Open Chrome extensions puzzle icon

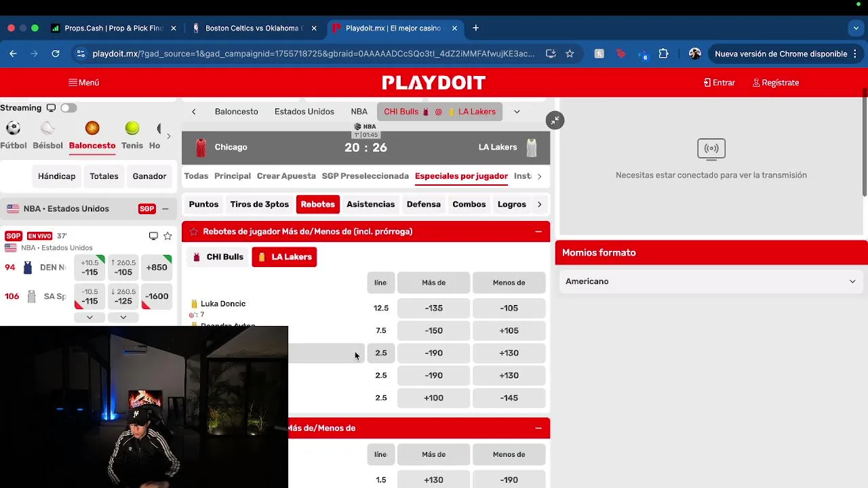click(663, 54)
